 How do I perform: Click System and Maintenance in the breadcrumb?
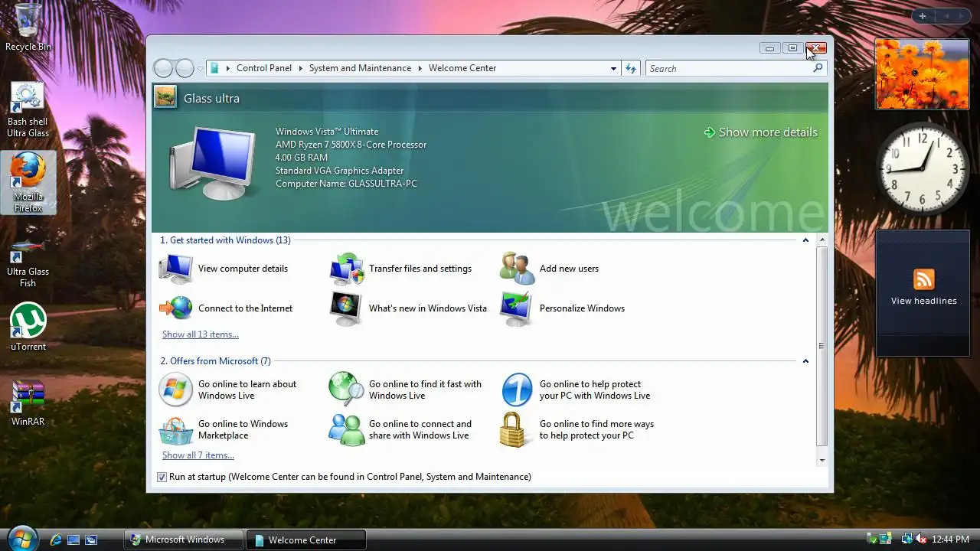tap(360, 68)
